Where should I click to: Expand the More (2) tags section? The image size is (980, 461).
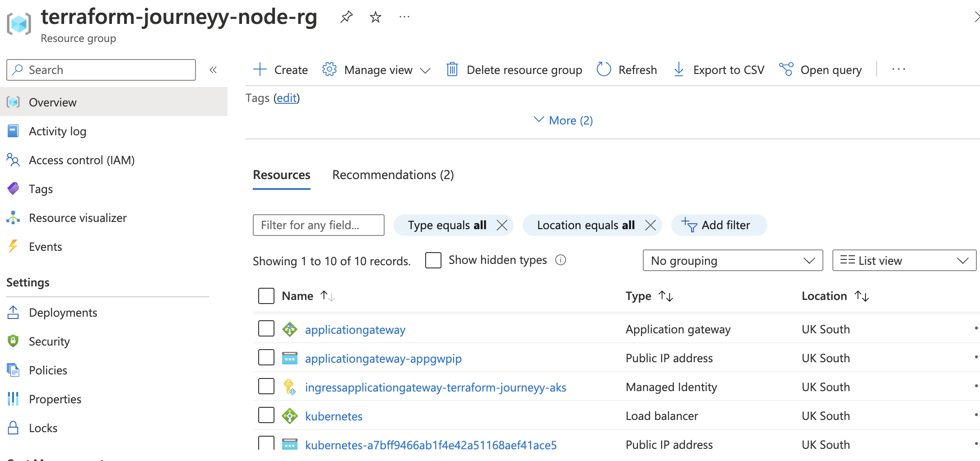coord(562,120)
